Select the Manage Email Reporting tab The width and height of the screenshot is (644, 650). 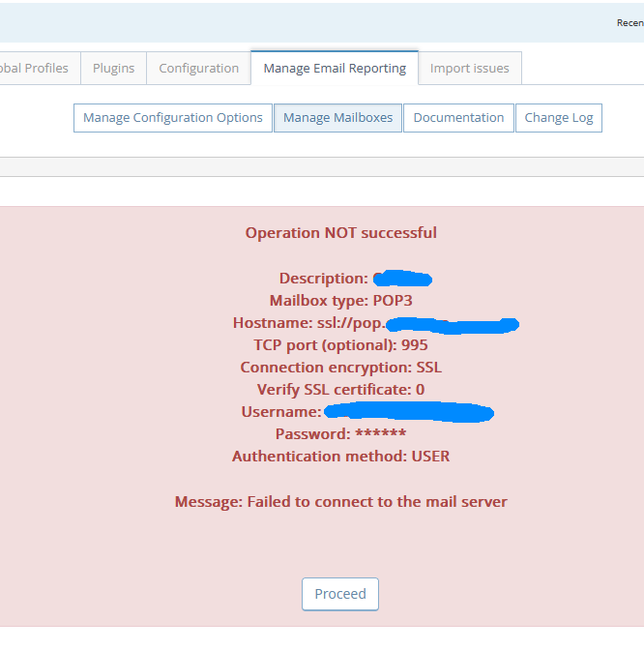[x=335, y=69]
